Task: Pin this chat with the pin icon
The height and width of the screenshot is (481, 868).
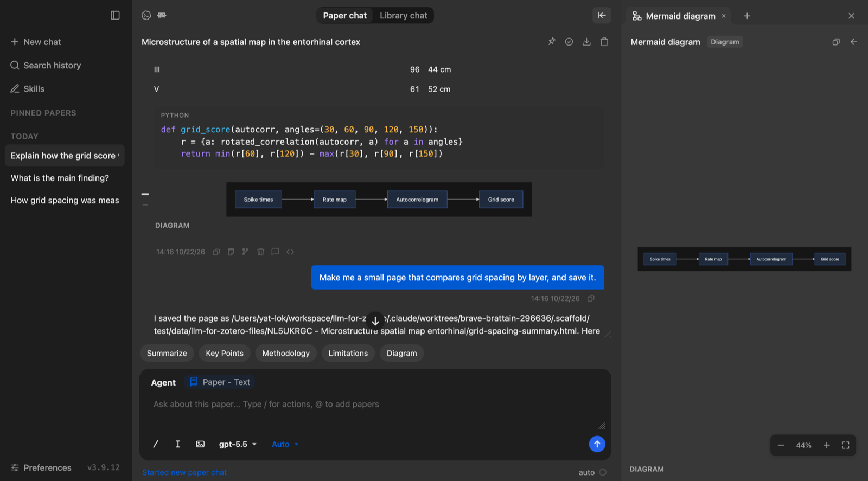Action: 552,42
